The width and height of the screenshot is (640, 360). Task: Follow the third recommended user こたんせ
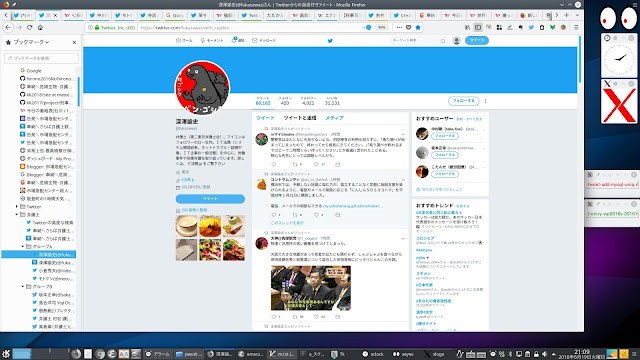(x=445, y=174)
